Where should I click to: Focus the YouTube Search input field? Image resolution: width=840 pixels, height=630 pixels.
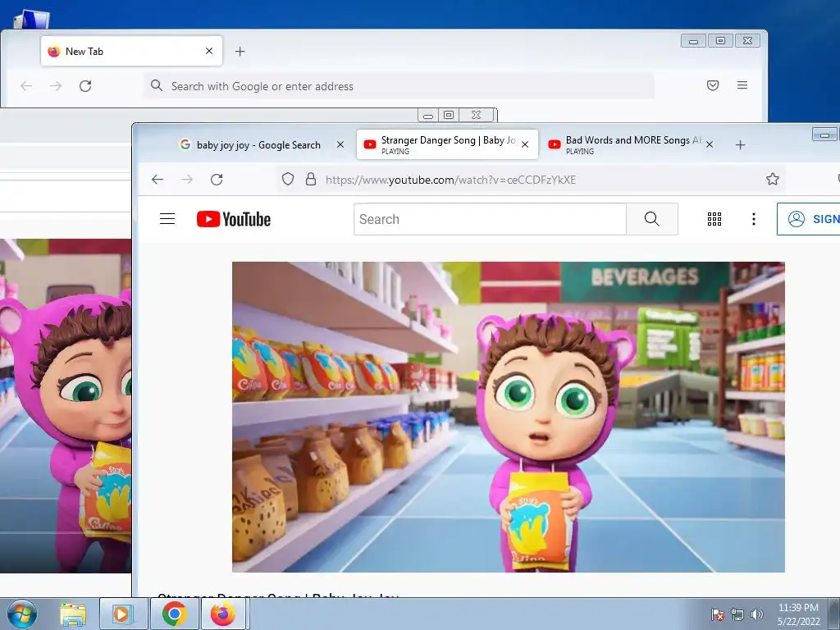(490, 218)
